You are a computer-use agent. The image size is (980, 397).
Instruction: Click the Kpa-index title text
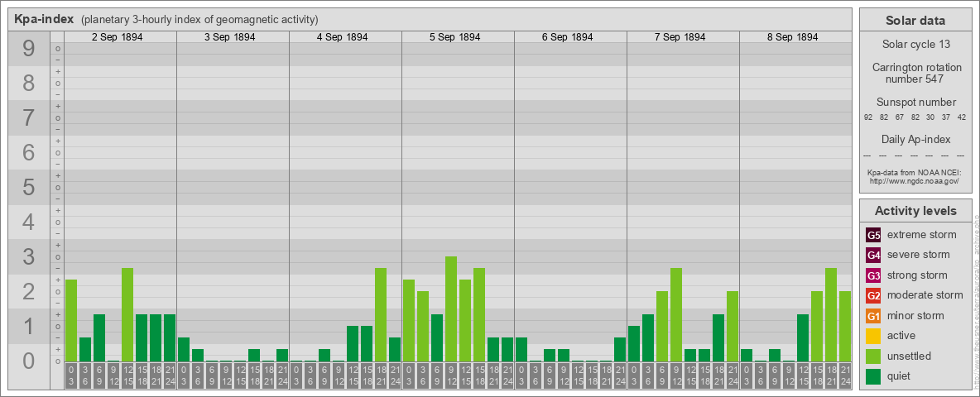pyautogui.click(x=45, y=19)
